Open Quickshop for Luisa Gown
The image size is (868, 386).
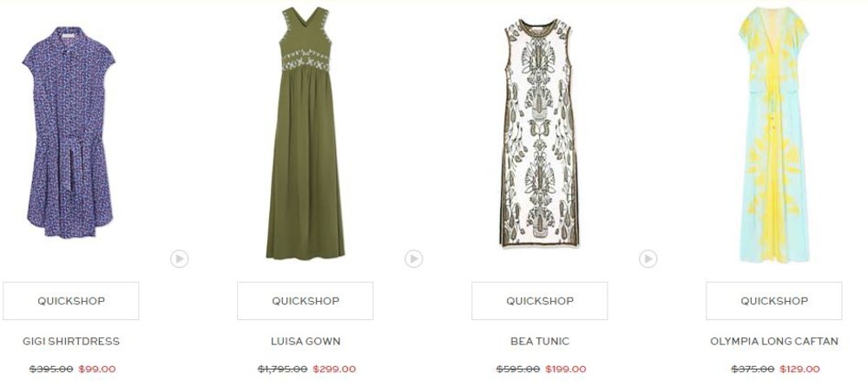[x=305, y=301]
